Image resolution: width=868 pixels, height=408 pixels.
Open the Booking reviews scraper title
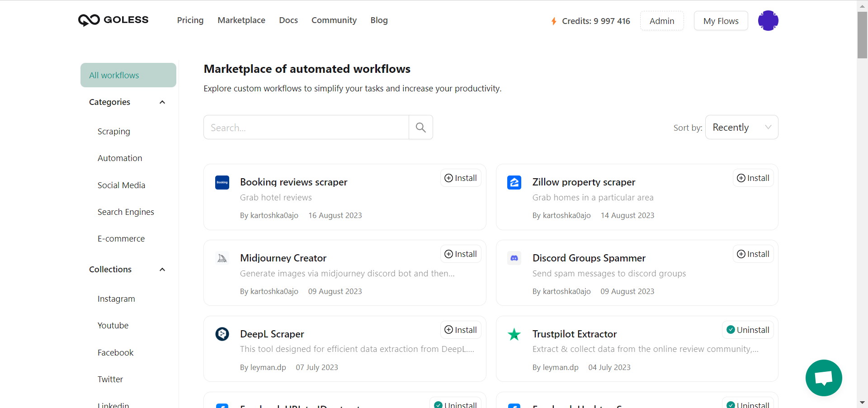click(293, 182)
